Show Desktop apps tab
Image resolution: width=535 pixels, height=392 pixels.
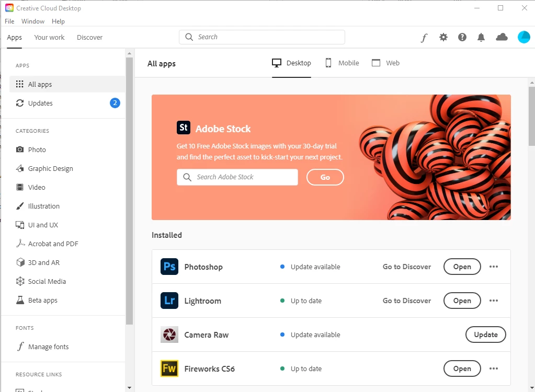[291, 63]
